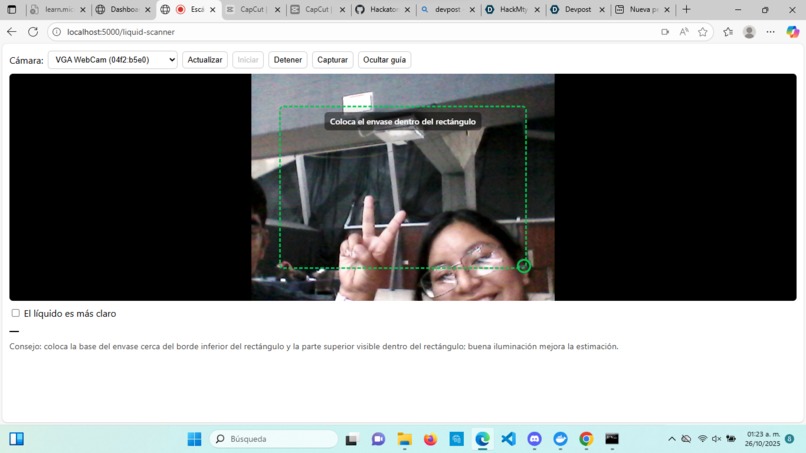Screen dimensions: 806x453
Task: Enable 'El líquido es más claro' checkbox
Action: [15, 313]
